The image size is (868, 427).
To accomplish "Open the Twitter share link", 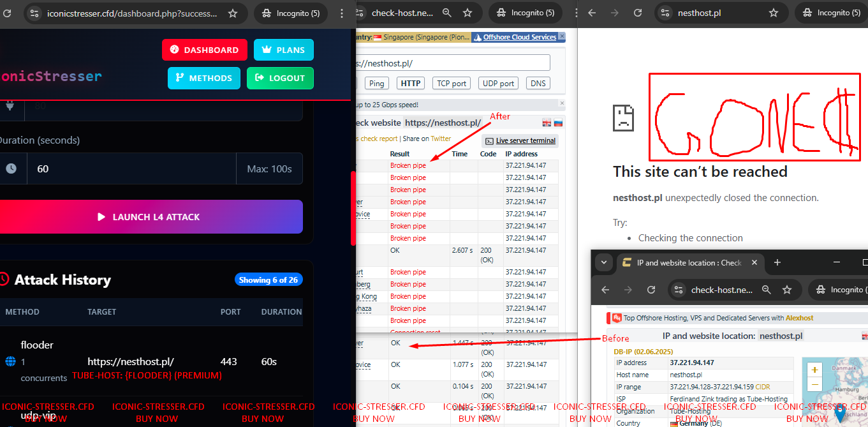I will click(x=441, y=139).
